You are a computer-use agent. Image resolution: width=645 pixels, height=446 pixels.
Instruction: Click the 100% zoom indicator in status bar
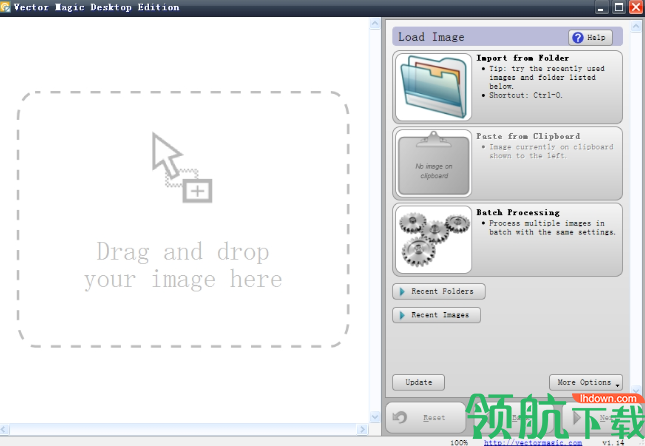coord(459,443)
